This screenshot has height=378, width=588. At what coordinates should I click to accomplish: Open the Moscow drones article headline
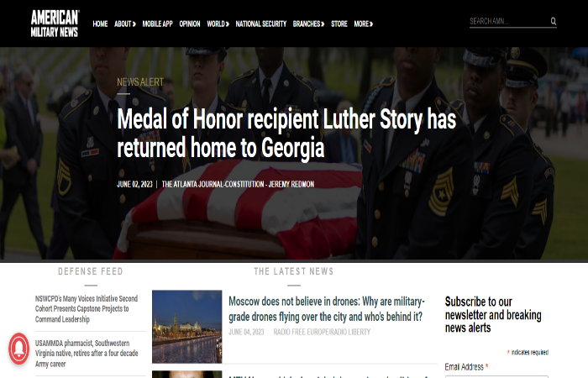pos(327,309)
